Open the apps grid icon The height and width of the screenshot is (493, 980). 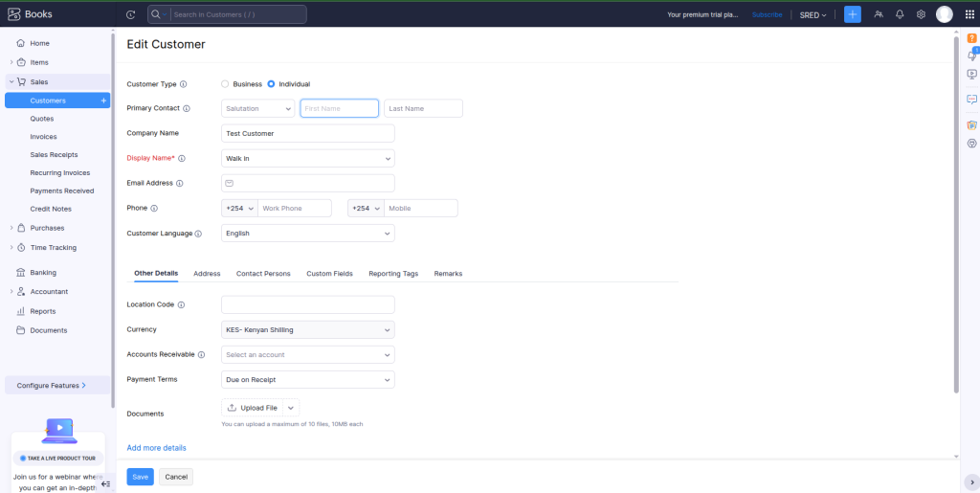pyautogui.click(x=969, y=14)
